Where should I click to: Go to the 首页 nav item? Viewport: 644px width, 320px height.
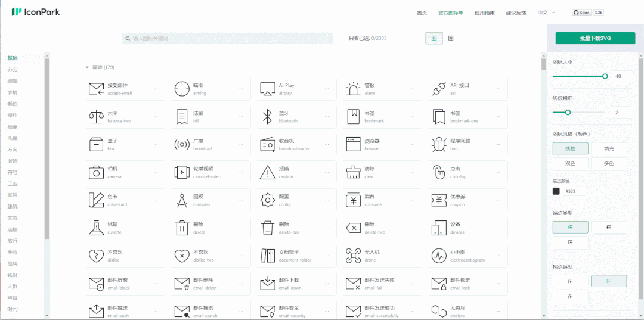click(x=422, y=13)
